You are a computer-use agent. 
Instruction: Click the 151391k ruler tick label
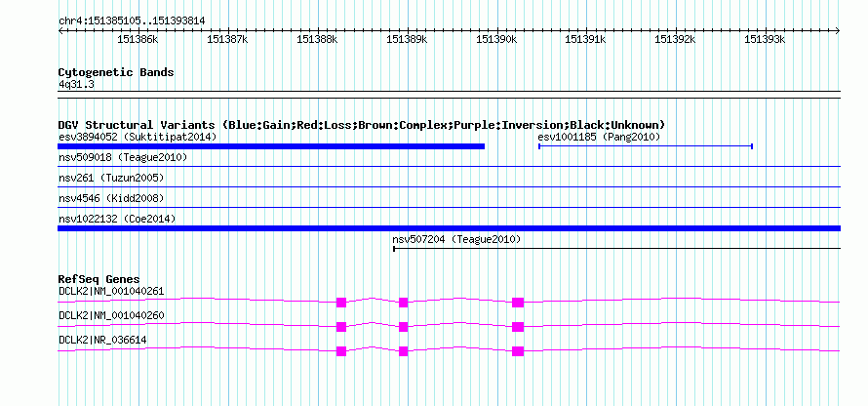click(586, 40)
